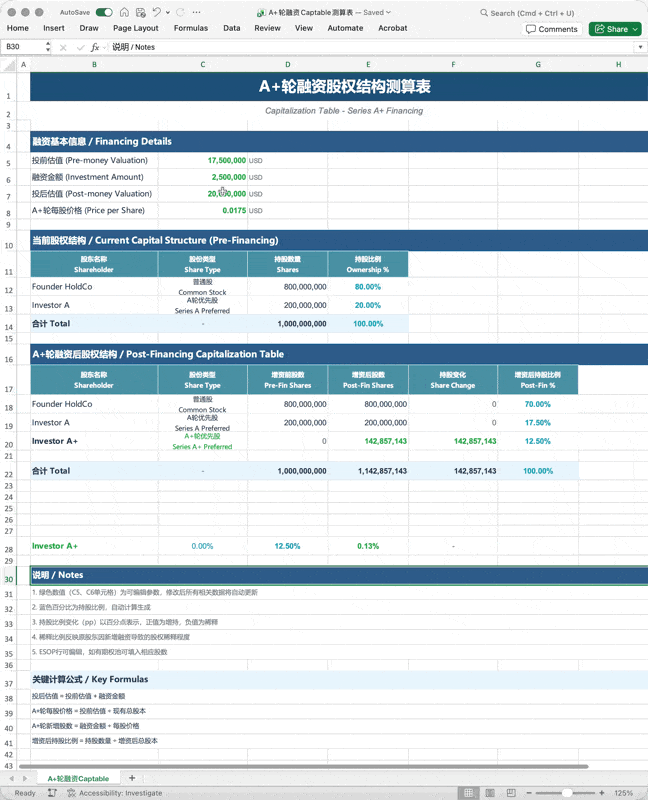This screenshot has width=648, height=800.
Task: Select the 1,142,857,143 total post-fin shares cell
Action: tap(368, 471)
